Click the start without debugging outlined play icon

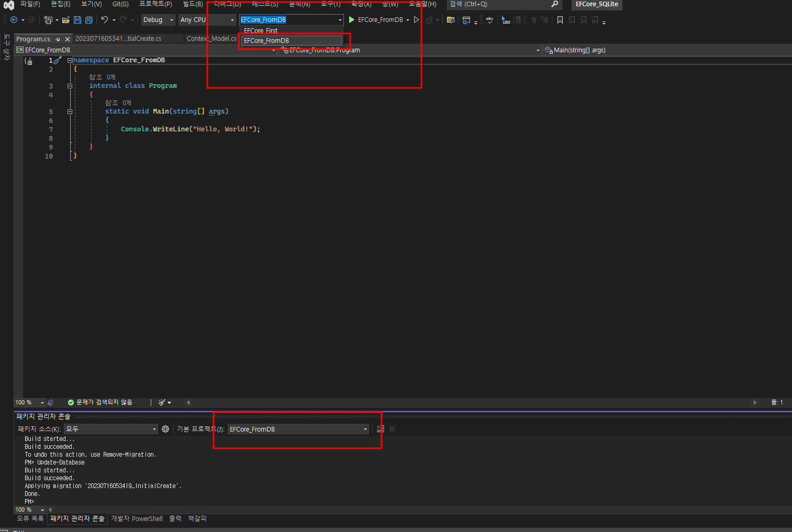click(x=417, y=20)
